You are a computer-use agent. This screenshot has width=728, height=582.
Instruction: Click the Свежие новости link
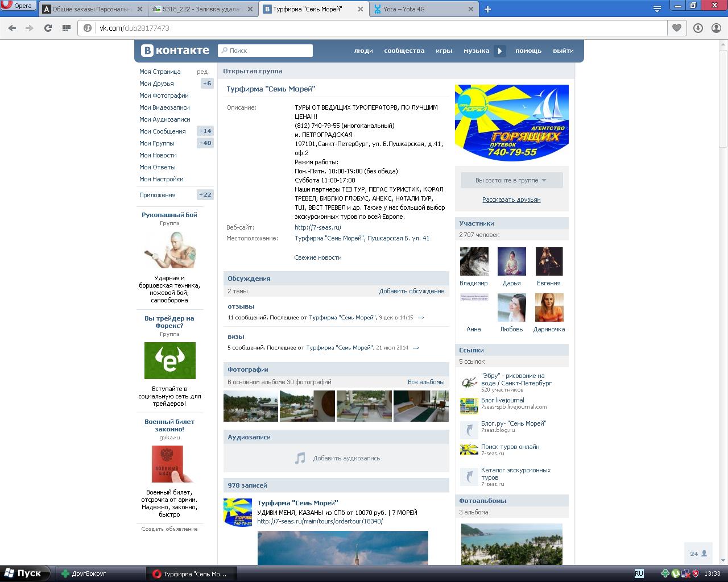318,257
